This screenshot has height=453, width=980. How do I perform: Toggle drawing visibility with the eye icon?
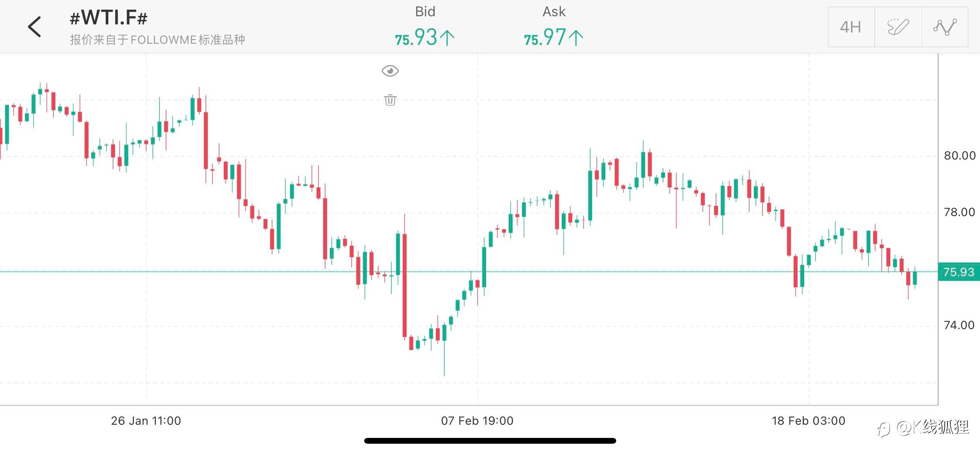390,71
